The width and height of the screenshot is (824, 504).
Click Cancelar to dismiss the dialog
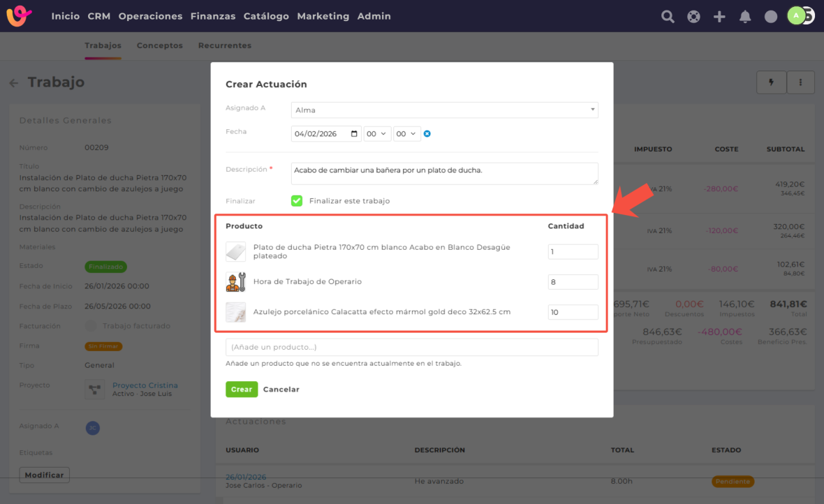[281, 390]
